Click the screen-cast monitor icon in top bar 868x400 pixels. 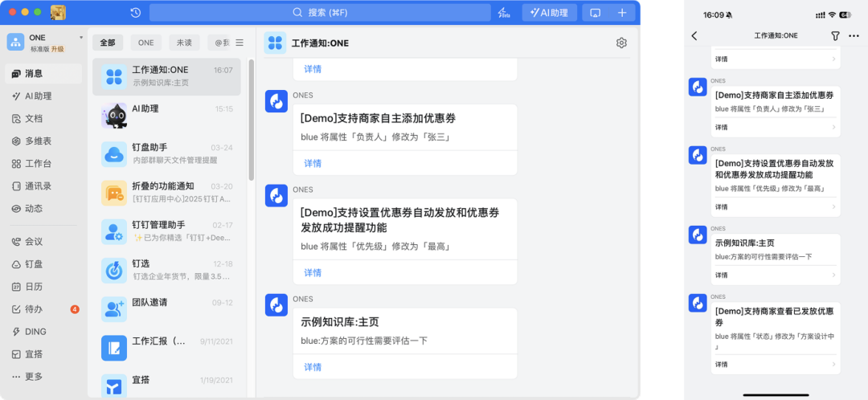(595, 13)
